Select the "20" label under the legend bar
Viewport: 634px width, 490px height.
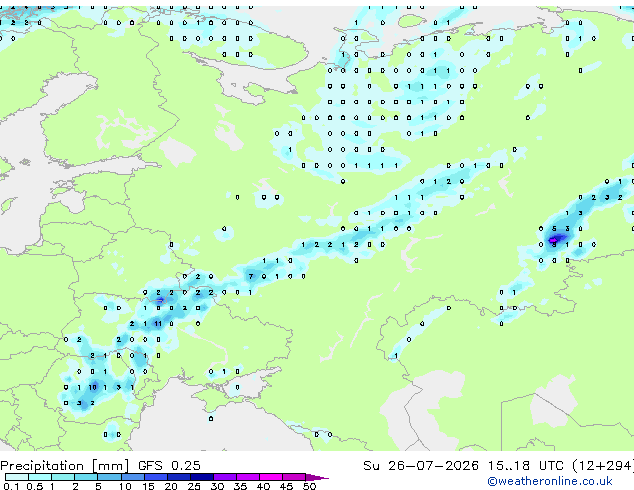tap(171, 486)
